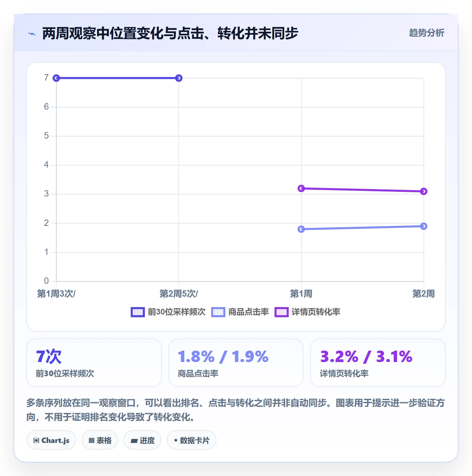Click the 趋势分析 label
Image resolution: width=472 pixels, height=476 pixels.
click(426, 33)
